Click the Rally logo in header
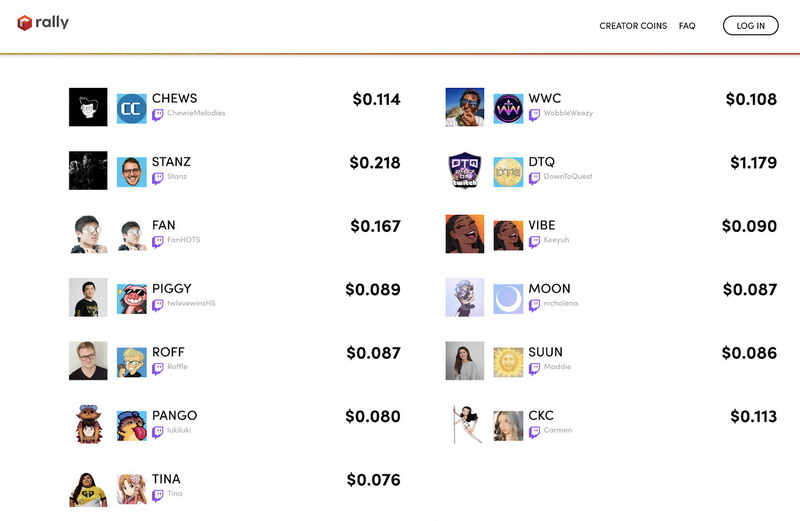 (43, 23)
